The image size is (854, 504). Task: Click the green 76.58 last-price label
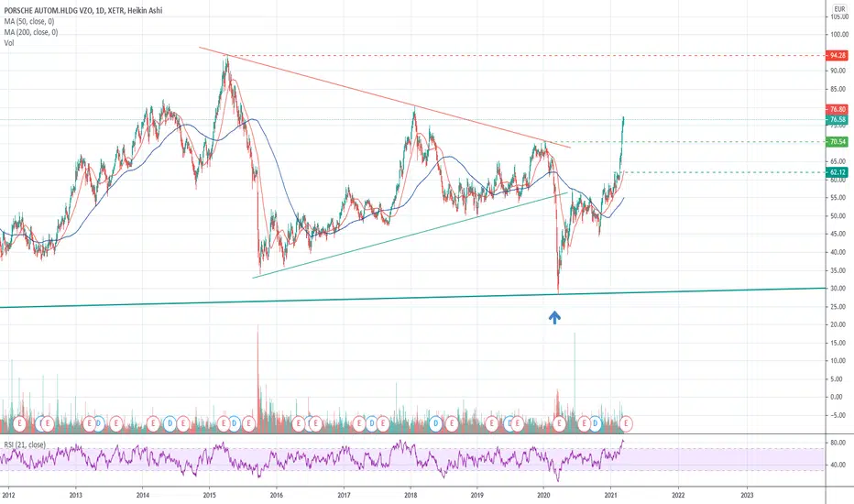tap(838, 119)
